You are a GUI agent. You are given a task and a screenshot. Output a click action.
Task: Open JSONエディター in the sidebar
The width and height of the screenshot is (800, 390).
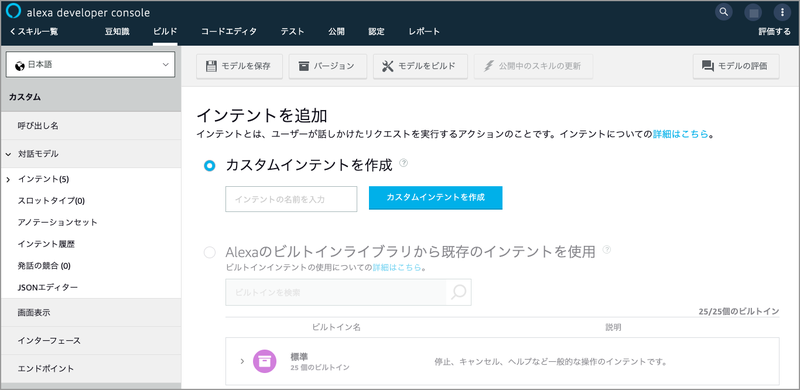coord(47,287)
